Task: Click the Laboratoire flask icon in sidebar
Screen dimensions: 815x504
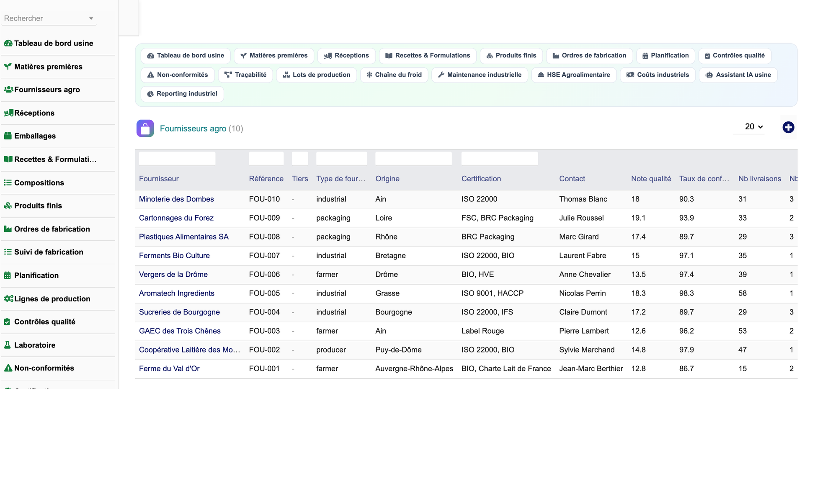Action: pos(7,345)
